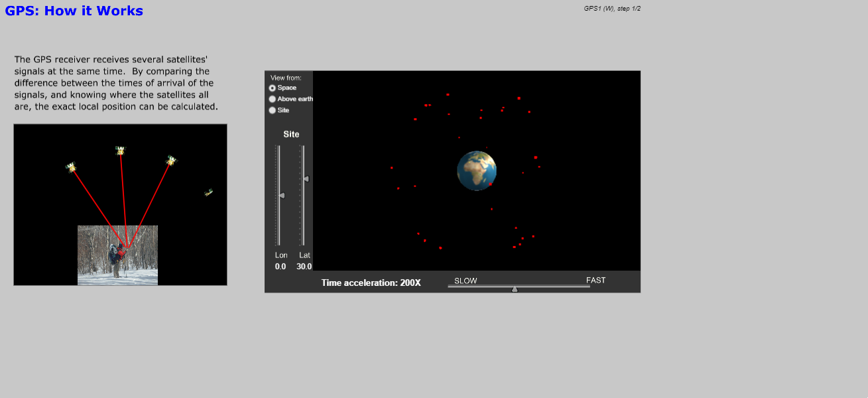Screen dimensions: 868x398
Task: Click the hiker's red GPS receiver in the photo
Action: pyautogui.click(x=122, y=252)
